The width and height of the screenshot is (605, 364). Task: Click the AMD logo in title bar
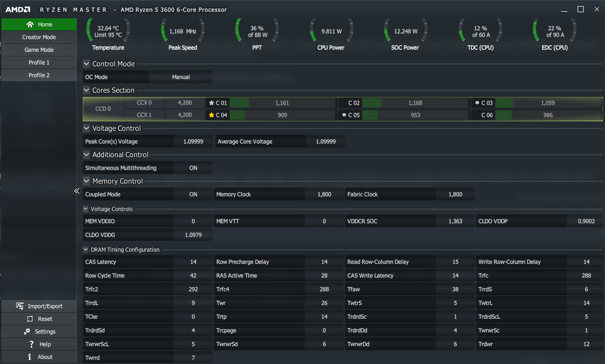(x=17, y=9)
